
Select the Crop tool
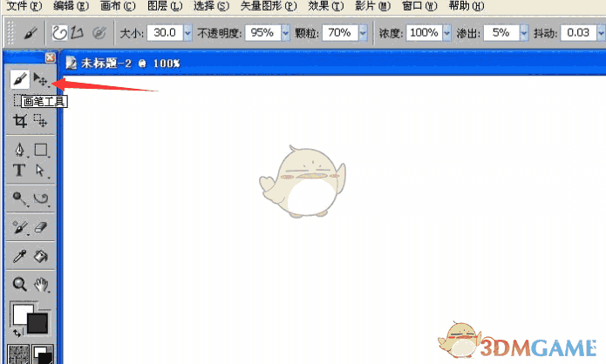point(20,121)
